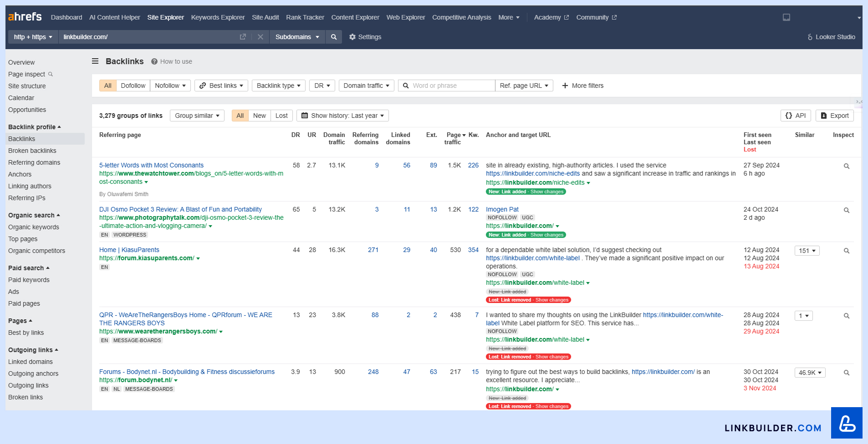The image size is (868, 444).
Task: Open Content Explorer
Action: (x=355, y=17)
